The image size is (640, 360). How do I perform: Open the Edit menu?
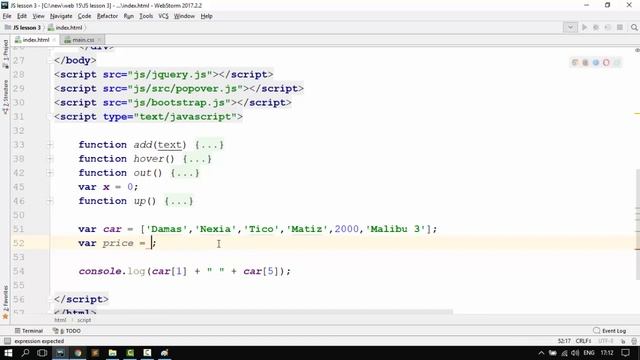coord(22,16)
